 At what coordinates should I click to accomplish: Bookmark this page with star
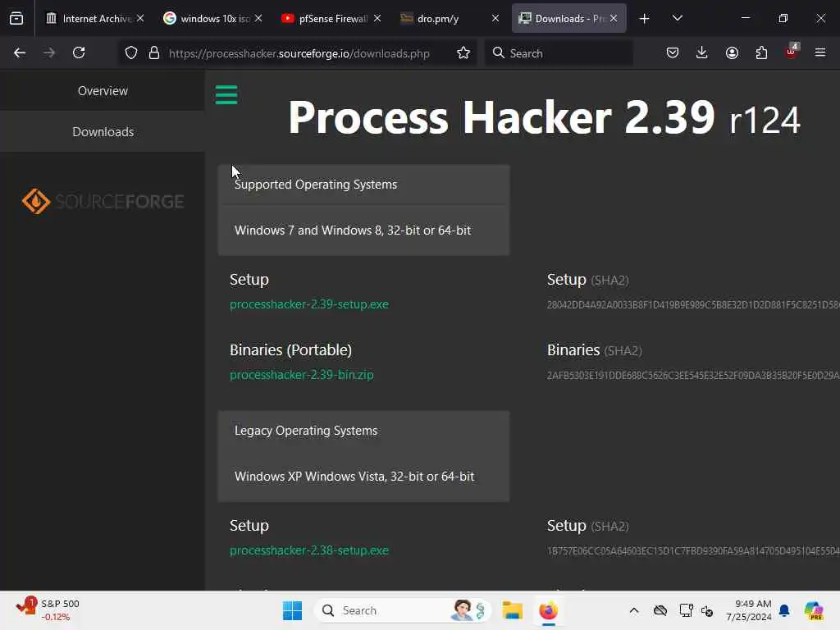point(463,52)
